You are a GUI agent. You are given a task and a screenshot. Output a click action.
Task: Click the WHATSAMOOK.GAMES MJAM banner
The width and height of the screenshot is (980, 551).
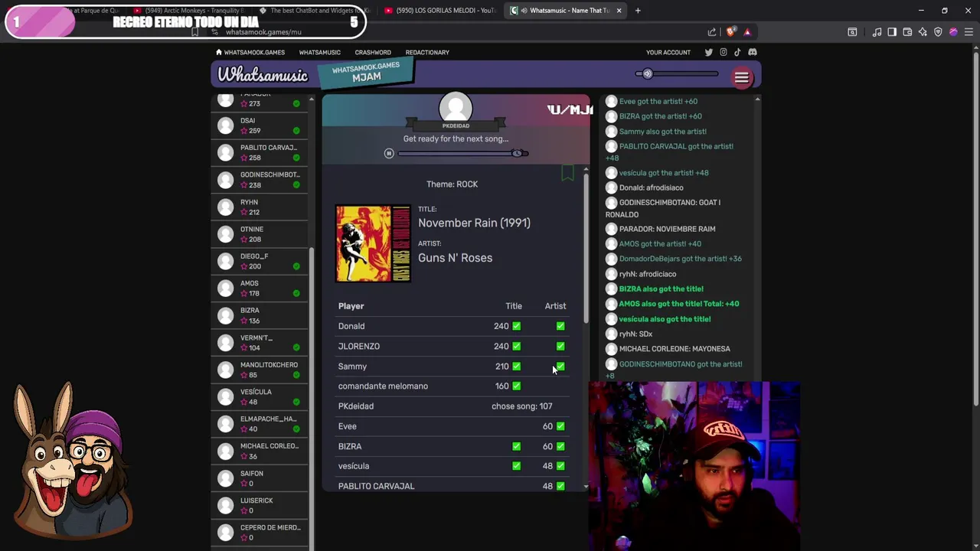[x=366, y=73]
